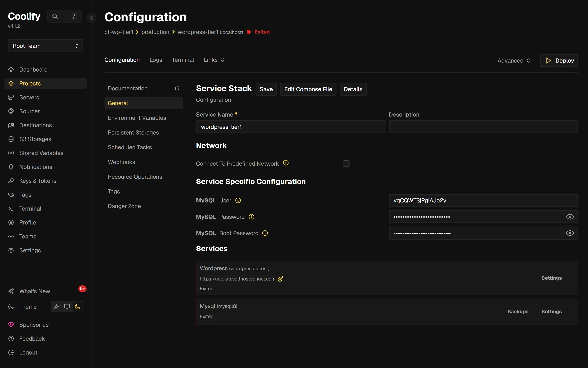588x368 pixels.
Task: Click the Teams people icon
Action: click(11, 236)
